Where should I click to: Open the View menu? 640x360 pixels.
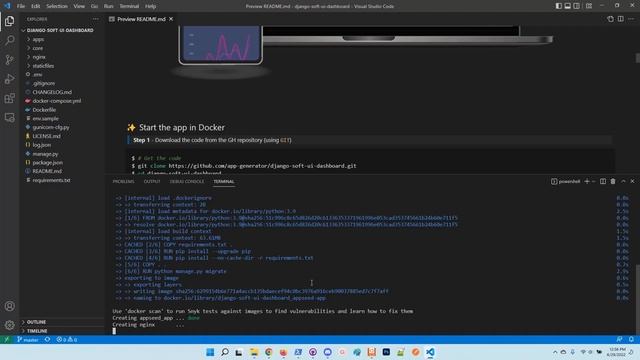click(x=79, y=6)
